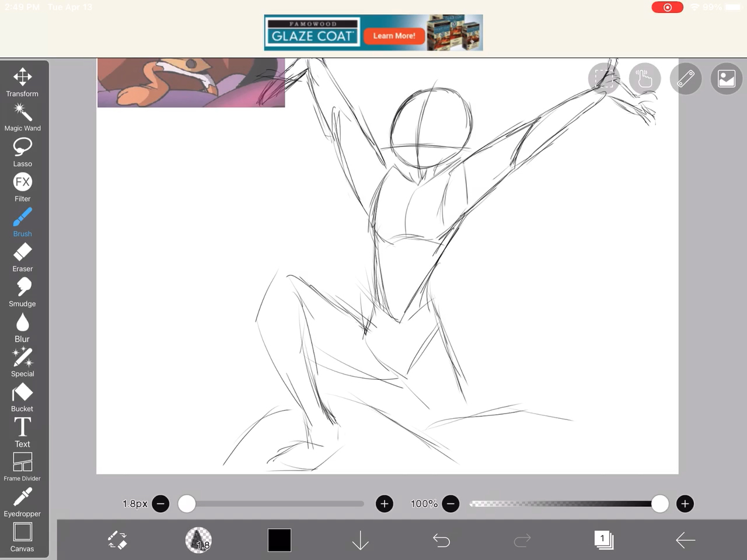747x560 pixels.
Task: Open the layers panel showing 1
Action: [x=603, y=540]
